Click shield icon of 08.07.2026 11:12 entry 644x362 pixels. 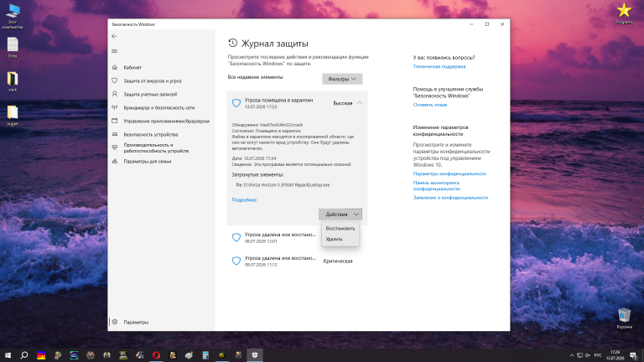(x=236, y=261)
